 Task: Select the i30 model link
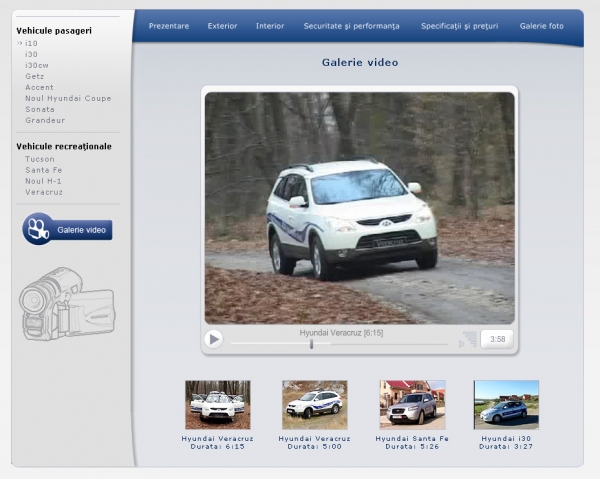31,54
